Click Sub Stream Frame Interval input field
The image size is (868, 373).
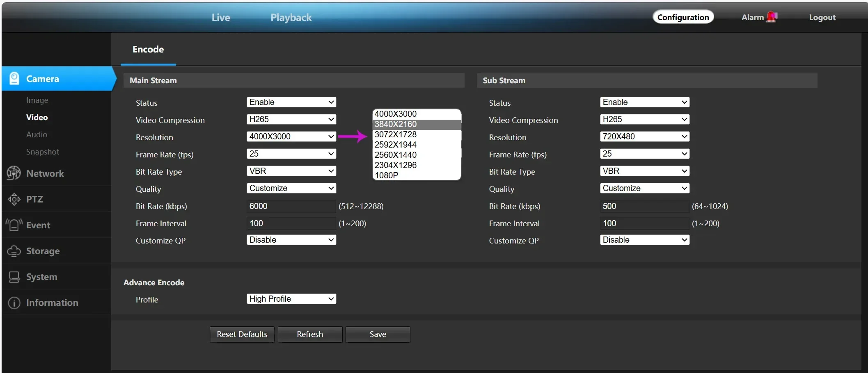click(x=645, y=223)
